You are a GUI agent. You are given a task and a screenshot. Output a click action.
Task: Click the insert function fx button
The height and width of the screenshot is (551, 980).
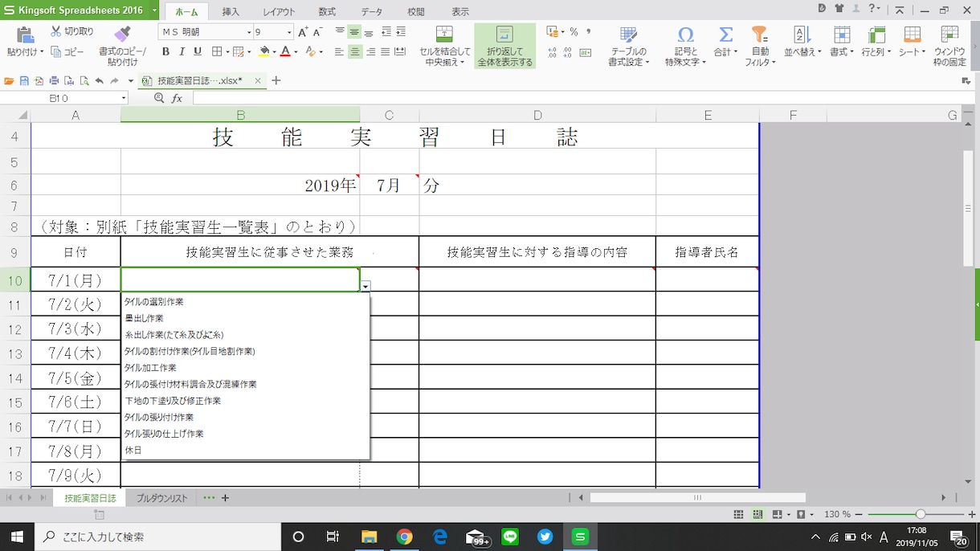tap(177, 98)
